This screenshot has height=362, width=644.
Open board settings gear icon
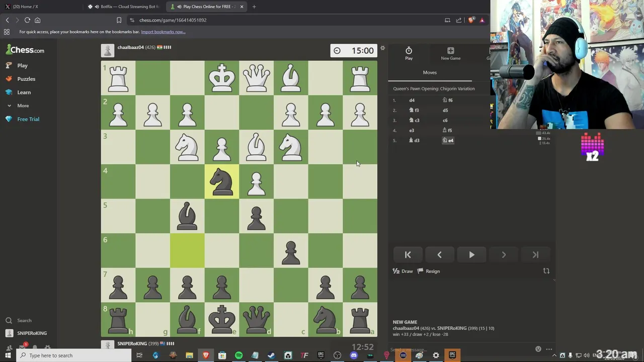point(382,48)
